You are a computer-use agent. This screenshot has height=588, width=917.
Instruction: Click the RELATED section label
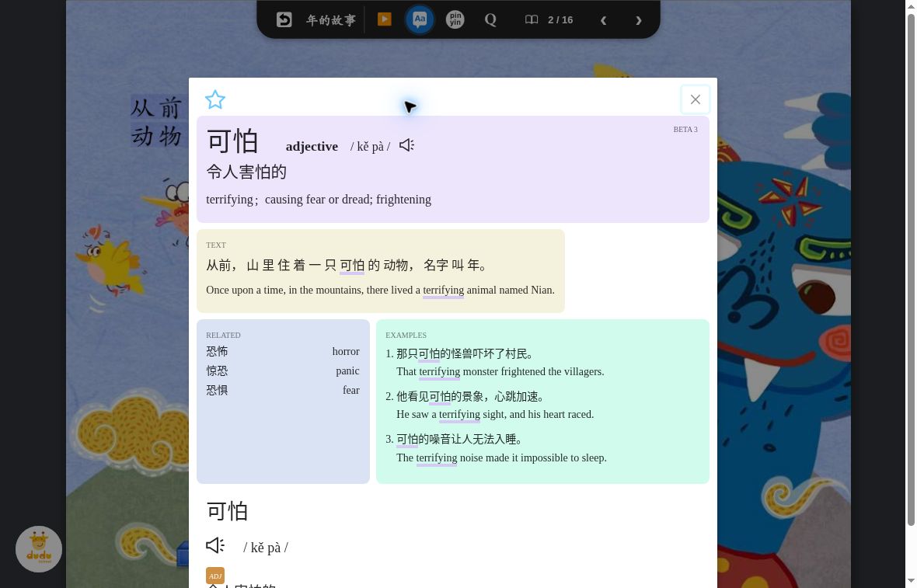[223, 335]
